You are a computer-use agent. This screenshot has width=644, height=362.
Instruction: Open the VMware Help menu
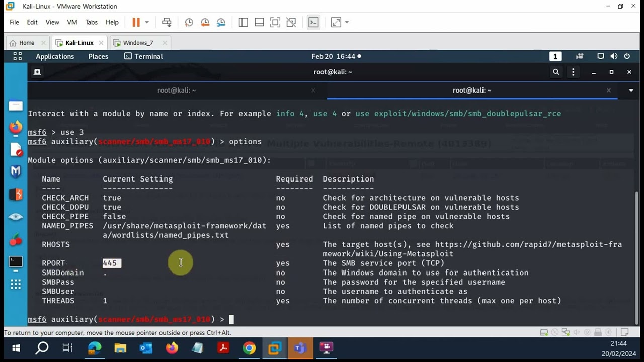(x=112, y=22)
